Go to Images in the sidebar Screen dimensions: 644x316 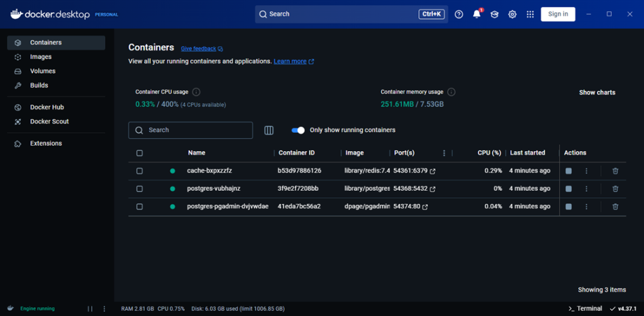[41, 57]
